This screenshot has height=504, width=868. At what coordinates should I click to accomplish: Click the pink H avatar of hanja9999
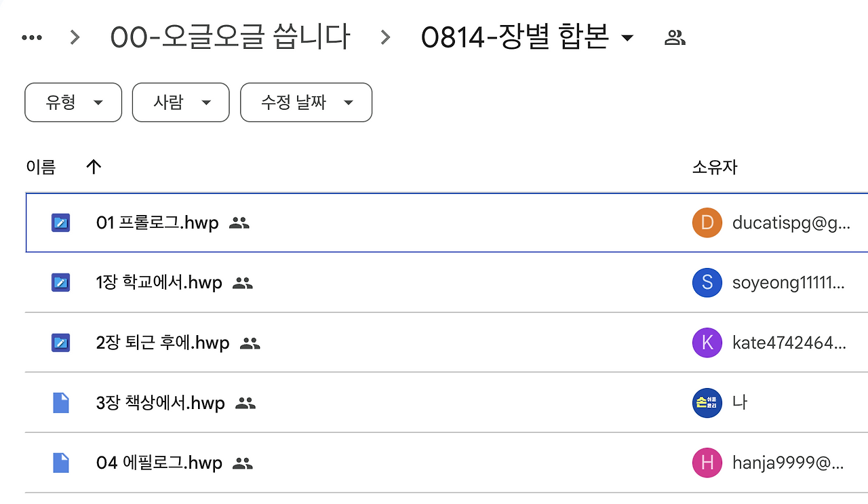point(707,463)
